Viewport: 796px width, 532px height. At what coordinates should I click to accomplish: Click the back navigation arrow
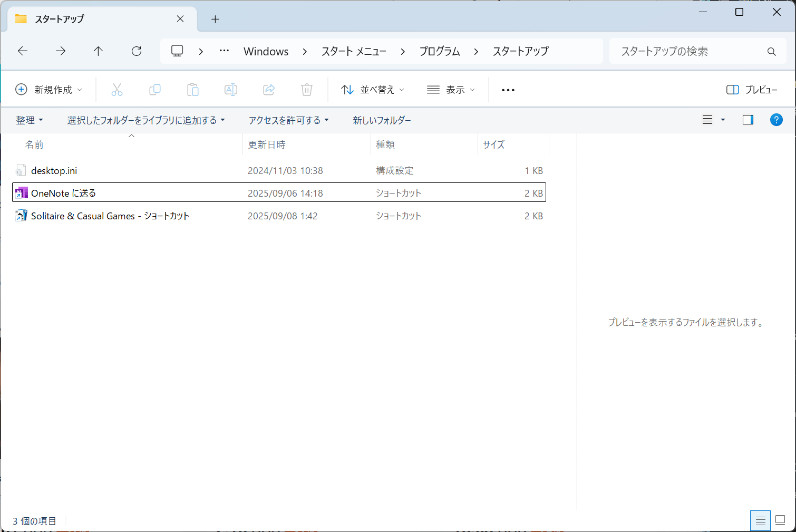tap(22, 51)
